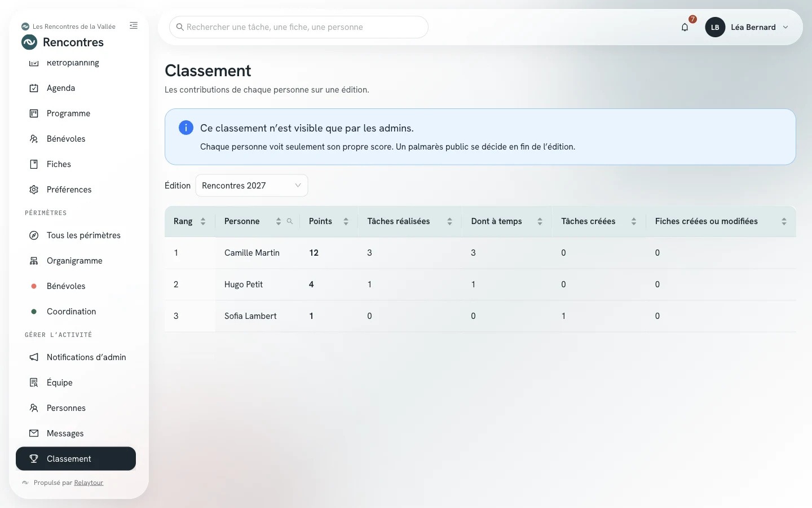812x508 pixels.
Task: Filter the Personne column with search icon
Action: [290, 221]
